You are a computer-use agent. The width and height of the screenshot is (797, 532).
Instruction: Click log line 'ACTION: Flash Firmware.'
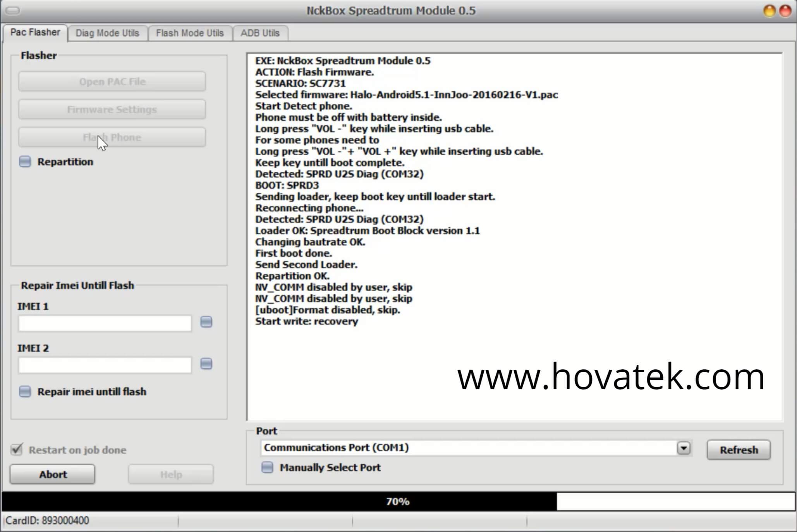[x=314, y=72]
